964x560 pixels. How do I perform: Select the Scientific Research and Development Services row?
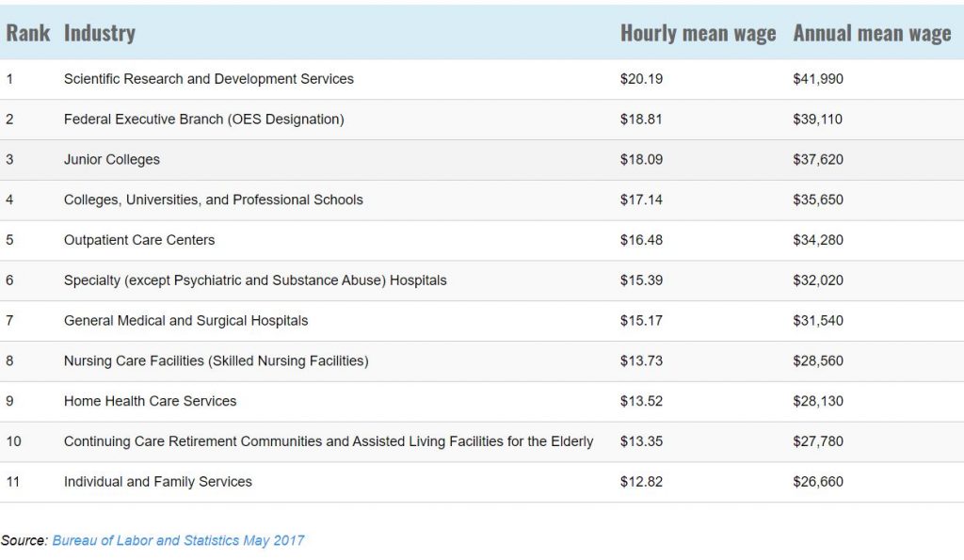(209, 79)
